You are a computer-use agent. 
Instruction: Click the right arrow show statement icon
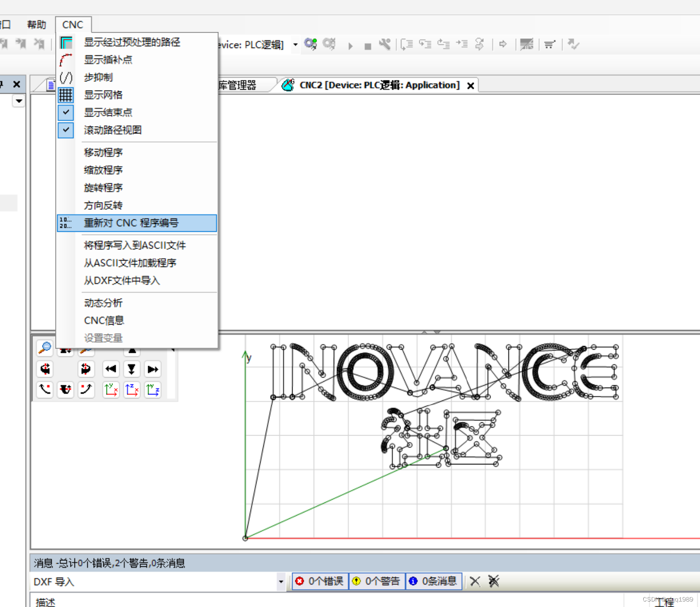[x=503, y=44]
